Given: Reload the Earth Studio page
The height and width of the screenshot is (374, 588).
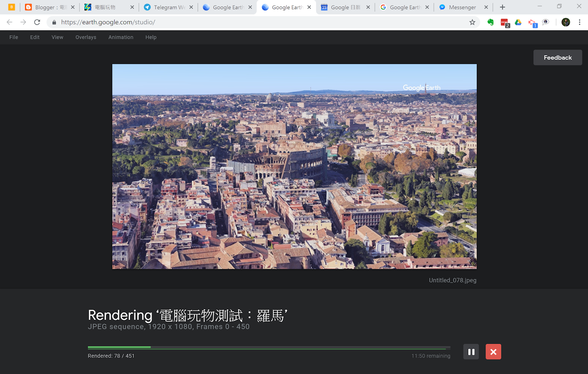Looking at the screenshot, I should (37, 22).
